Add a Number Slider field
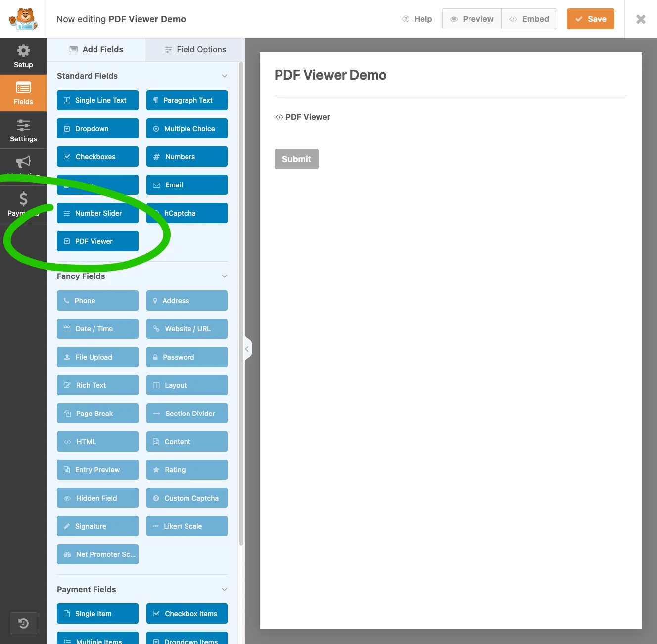 click(x=97, y=213)
